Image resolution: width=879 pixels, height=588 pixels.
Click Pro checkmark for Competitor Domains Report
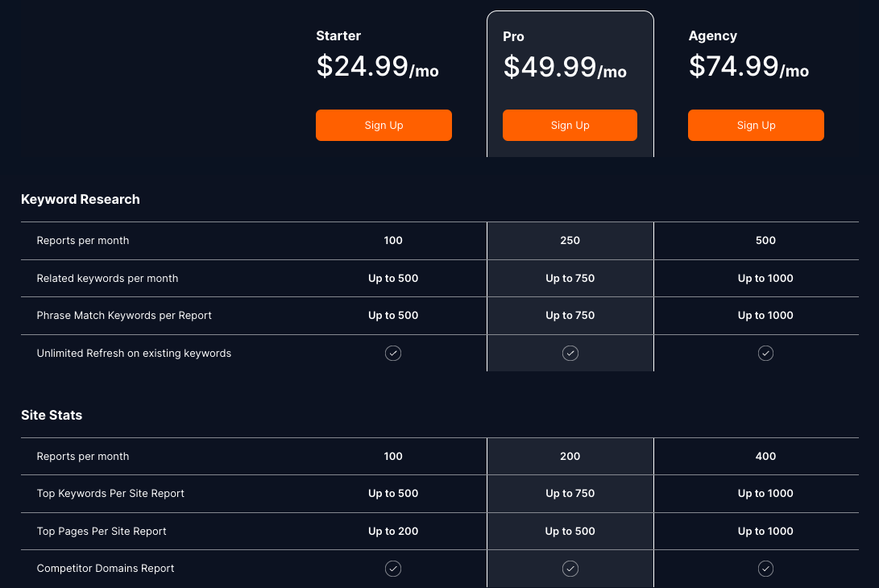coord(570,569)
